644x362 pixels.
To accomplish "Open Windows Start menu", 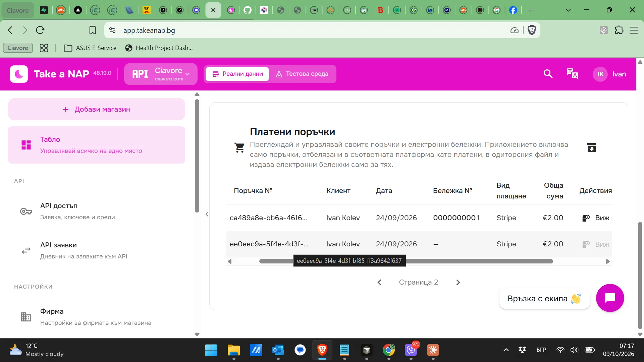I will coord(211,350).
